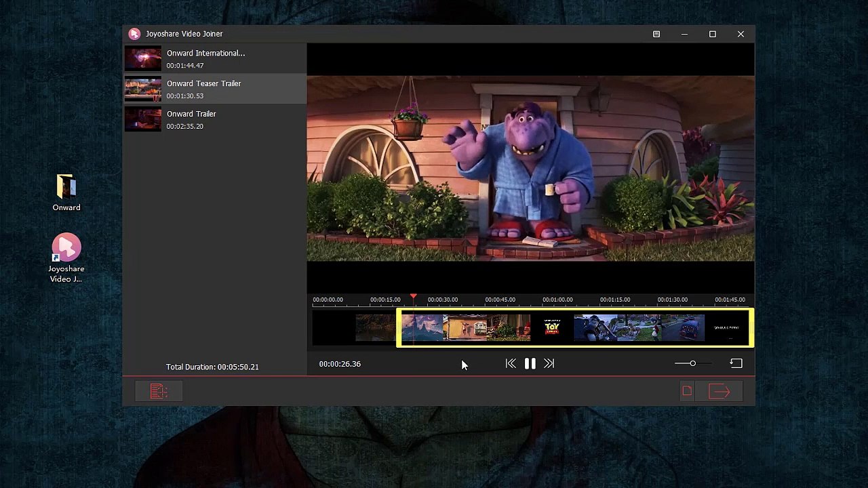Select the Onward International video title
The width and height of the screenshot is (868, 488).
206,53
